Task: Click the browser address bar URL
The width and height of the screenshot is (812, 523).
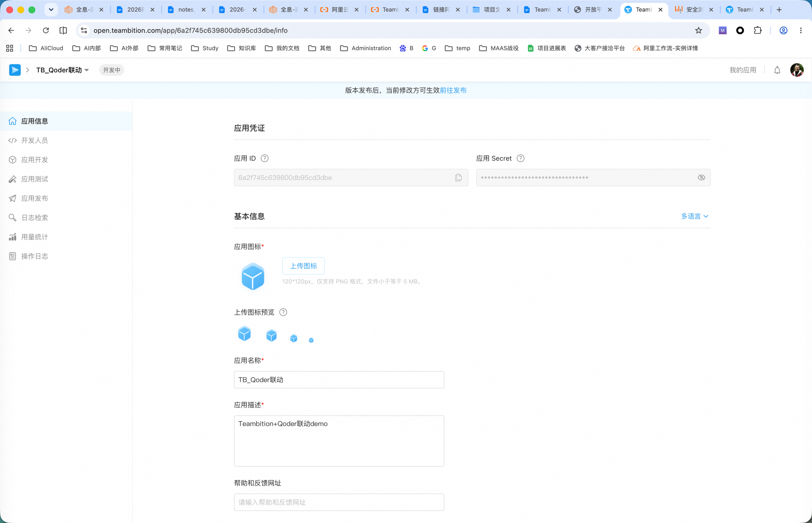Action: pos(191,30)
